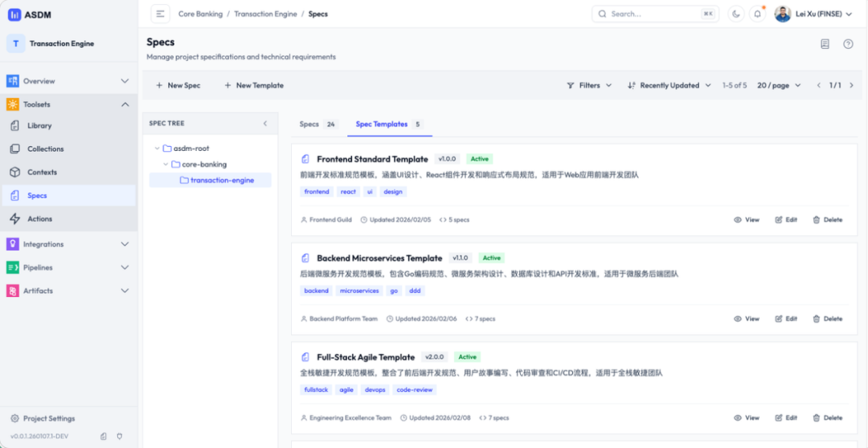
Task: Click the copy version icon next to v0.0.1
Action: [104, 437]
